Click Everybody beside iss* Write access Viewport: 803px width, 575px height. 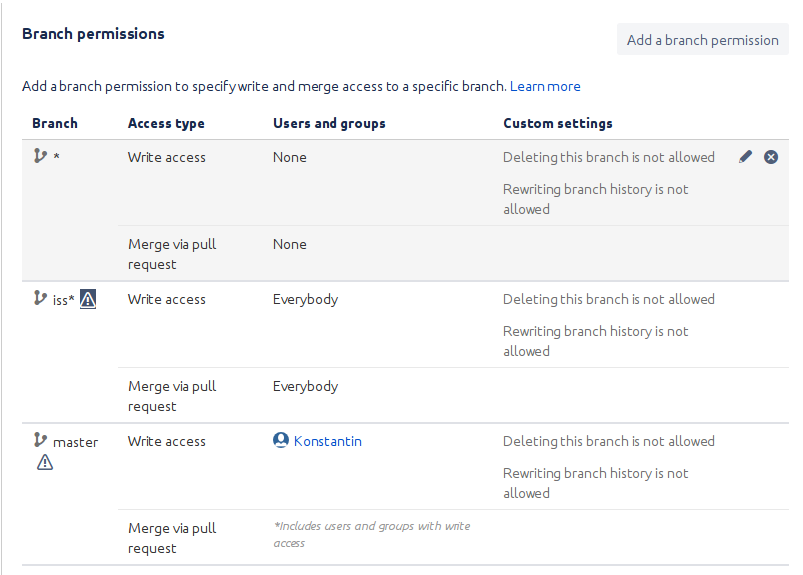[x=305, y=300]
